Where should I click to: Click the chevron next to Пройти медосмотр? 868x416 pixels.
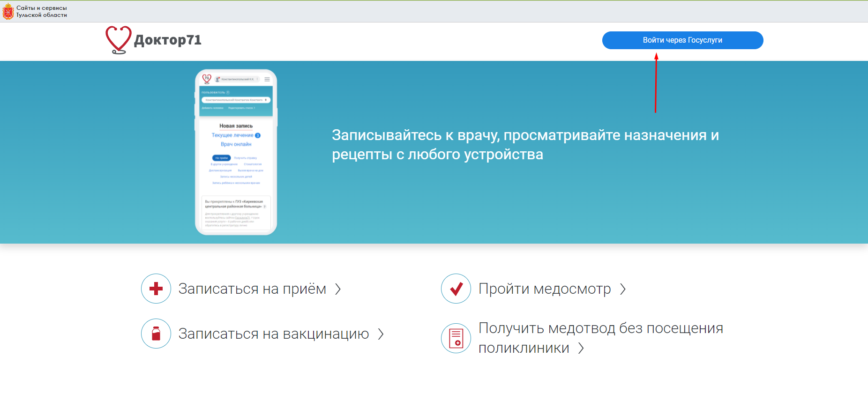coord(623,289)
